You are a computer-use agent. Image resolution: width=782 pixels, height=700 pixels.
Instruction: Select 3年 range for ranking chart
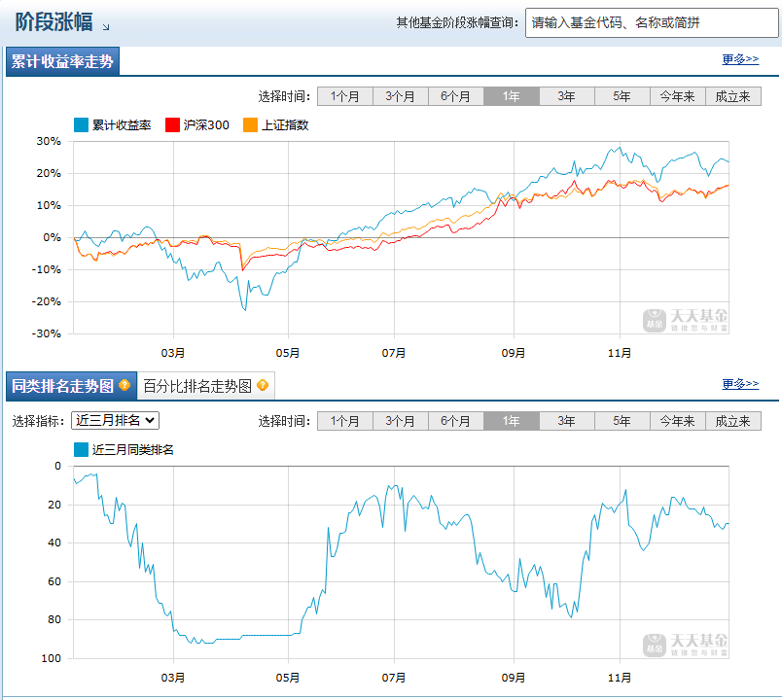tap(567, 421)
